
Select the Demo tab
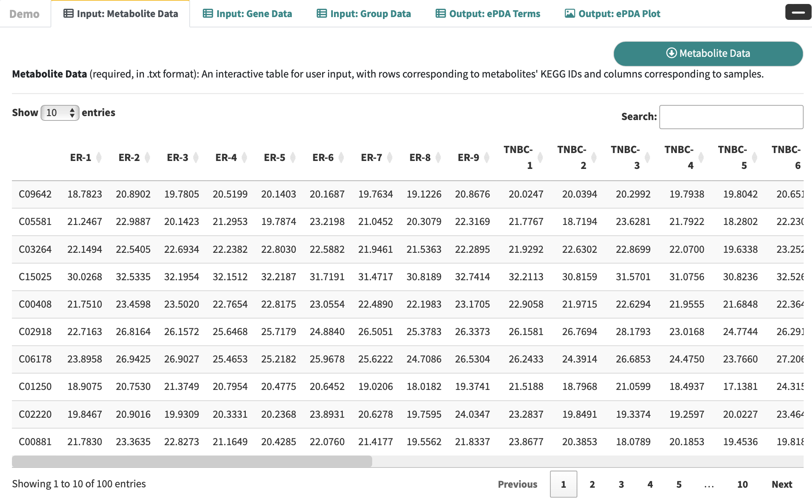(x=25, y=14)
